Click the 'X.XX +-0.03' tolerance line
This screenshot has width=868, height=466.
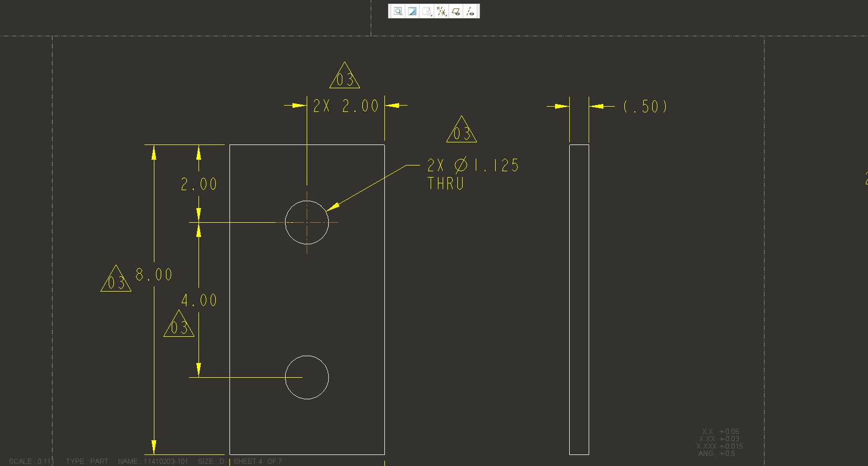[x=719, y=439]
